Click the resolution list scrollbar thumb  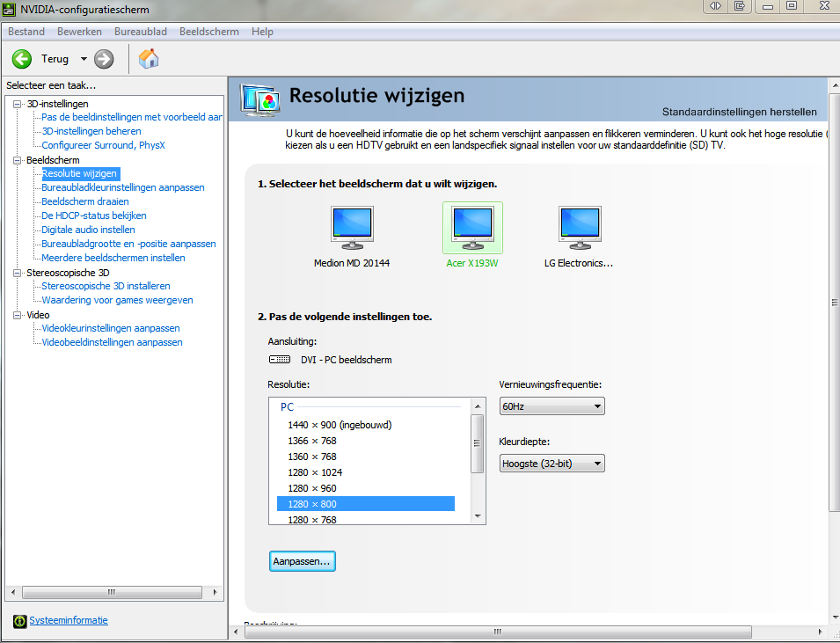478,443
